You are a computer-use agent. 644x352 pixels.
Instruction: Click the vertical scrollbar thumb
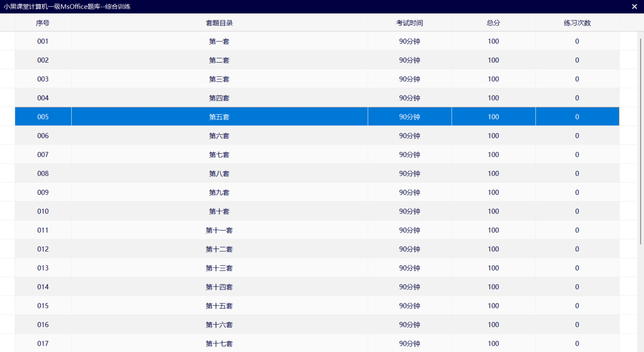[640, 141]
